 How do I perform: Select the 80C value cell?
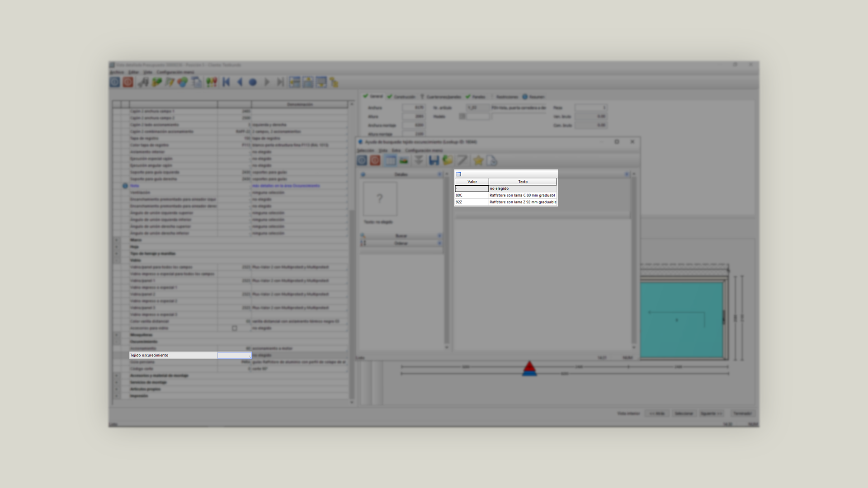(x=472, y=195)
